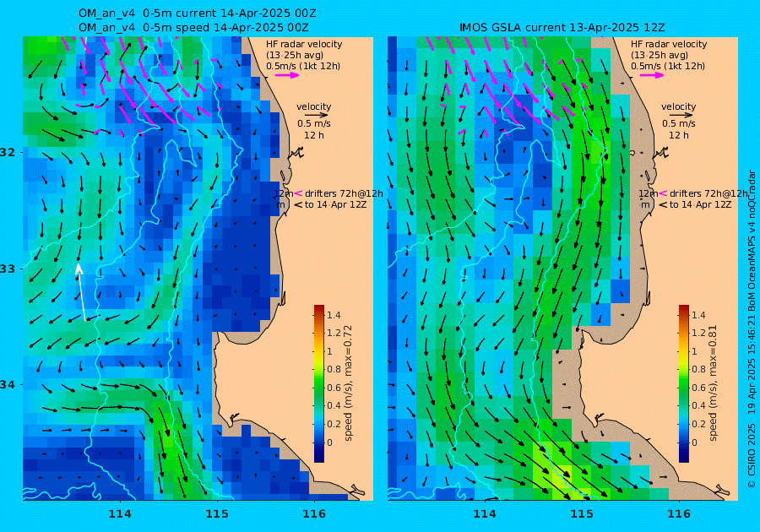This screenshot has height=532, width=760.
Task: Click the latitude label '32' on left axis
Action: 7,152
